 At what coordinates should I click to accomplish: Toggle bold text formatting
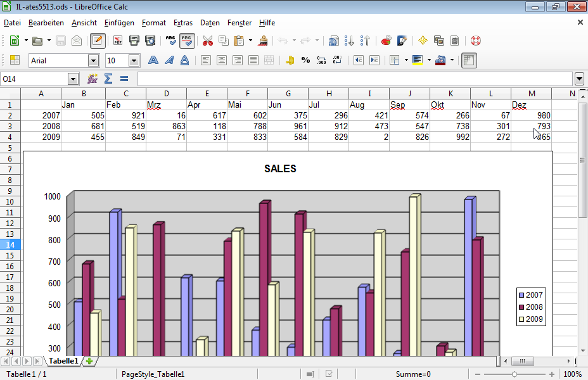coord(153,60)
